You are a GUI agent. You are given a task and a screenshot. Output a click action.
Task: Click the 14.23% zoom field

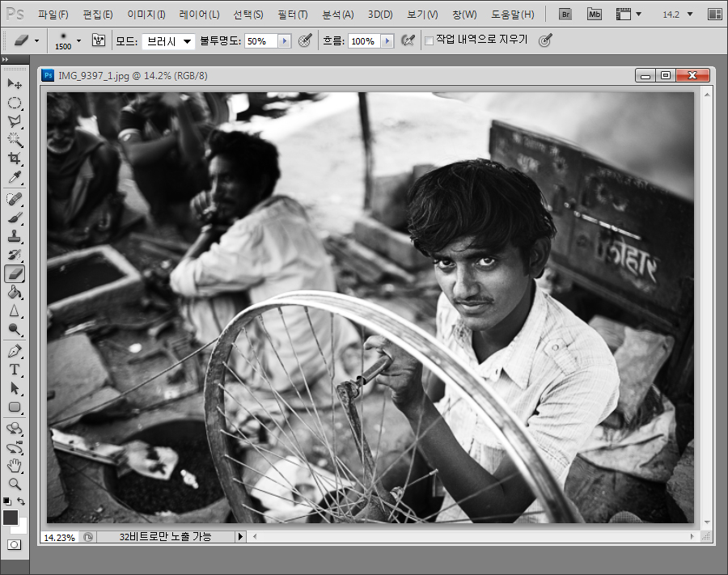point(59,538)
